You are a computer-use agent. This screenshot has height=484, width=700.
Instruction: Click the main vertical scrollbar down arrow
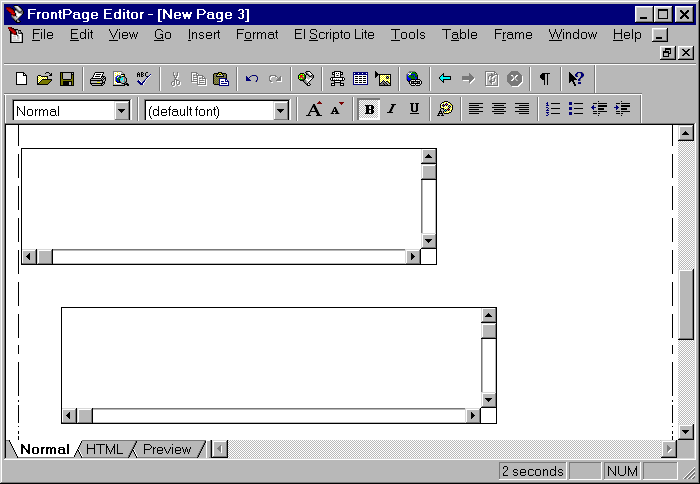(x=686, y=431)
